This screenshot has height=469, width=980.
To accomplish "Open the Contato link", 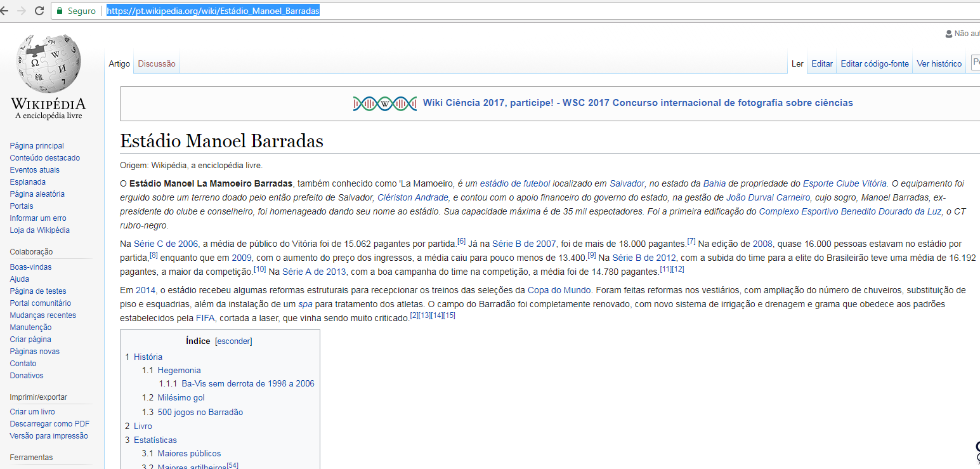I will [23, 364].
